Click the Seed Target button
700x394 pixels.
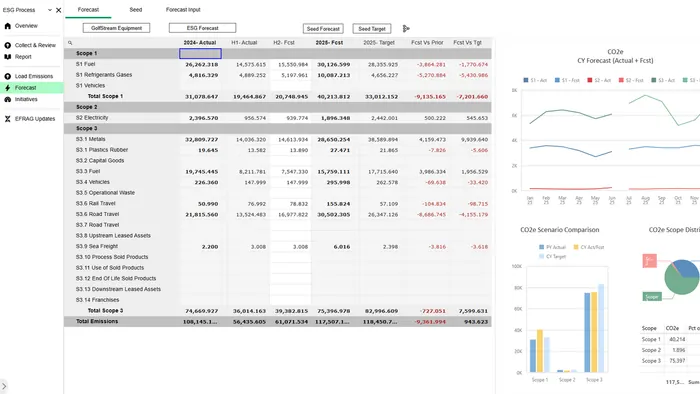372,29
